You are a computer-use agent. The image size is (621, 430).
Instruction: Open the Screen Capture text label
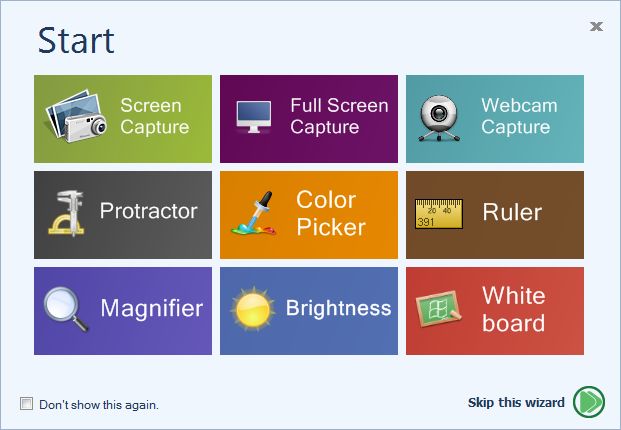point(154,116)
